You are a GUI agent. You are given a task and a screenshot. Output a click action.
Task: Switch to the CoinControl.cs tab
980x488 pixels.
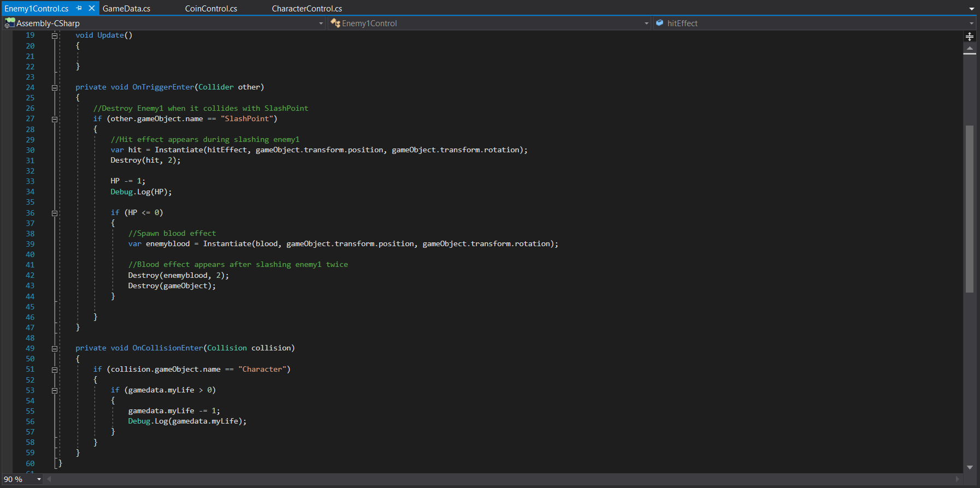point(211,8)
